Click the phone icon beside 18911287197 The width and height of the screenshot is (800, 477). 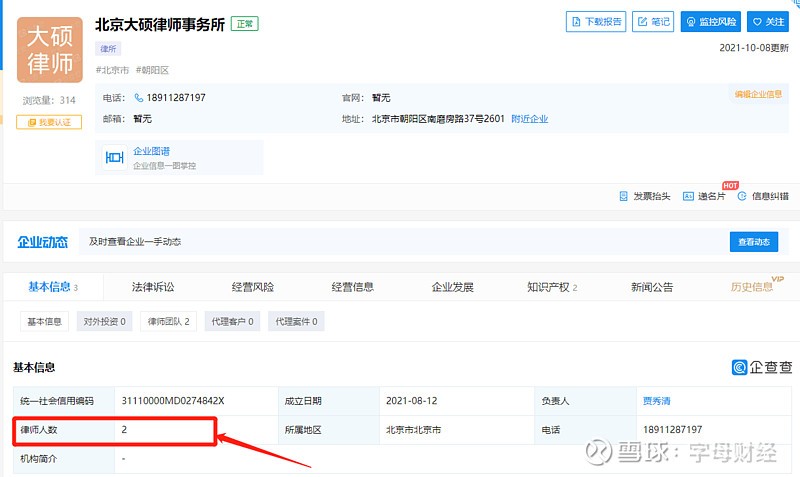(x=139, y=98)
